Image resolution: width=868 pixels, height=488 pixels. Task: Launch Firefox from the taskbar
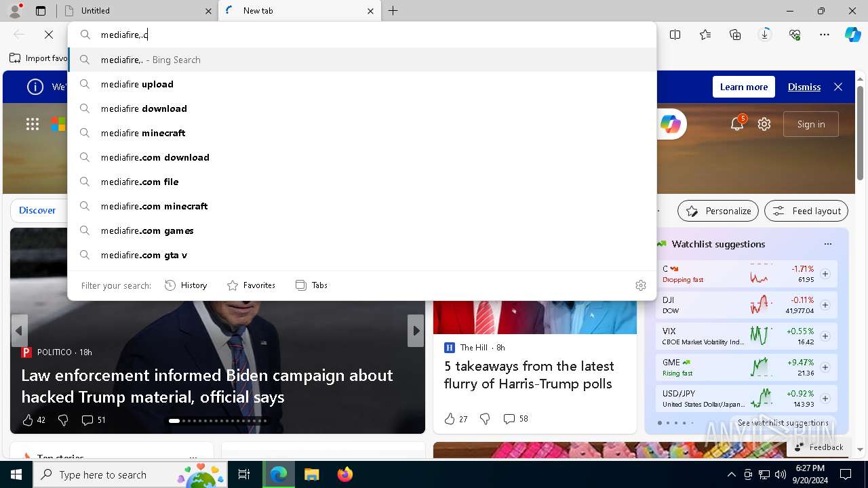click(345, 474)
